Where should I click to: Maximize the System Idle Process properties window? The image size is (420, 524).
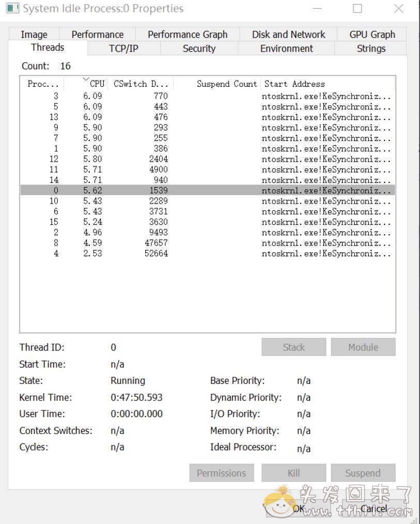357,9
